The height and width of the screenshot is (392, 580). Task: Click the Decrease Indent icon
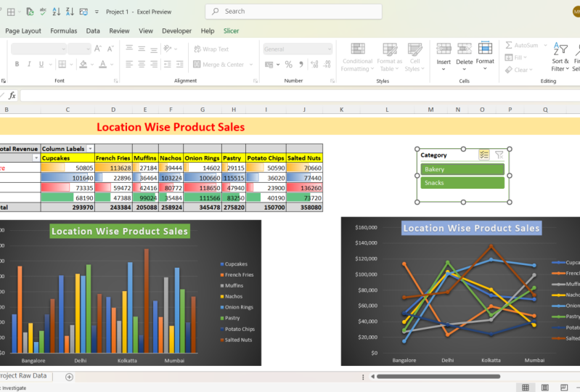click(x=168, y=65)
